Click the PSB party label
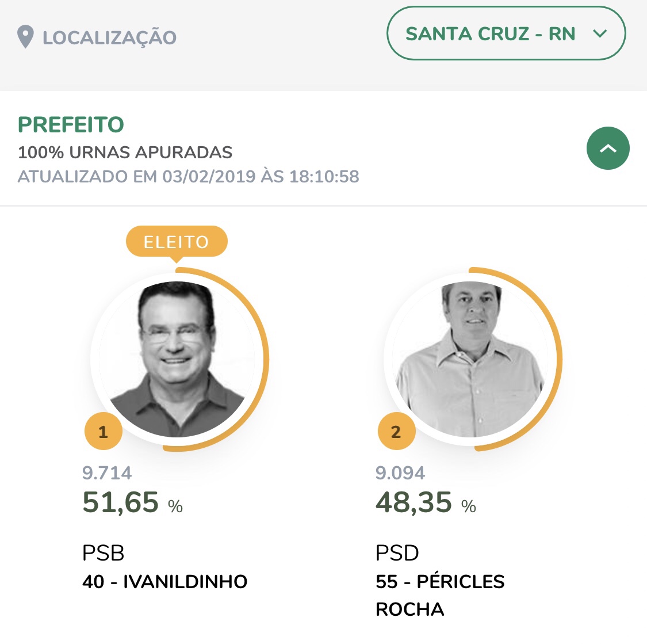The height and width of the screenshot is (644, 647). pos(104,553)
